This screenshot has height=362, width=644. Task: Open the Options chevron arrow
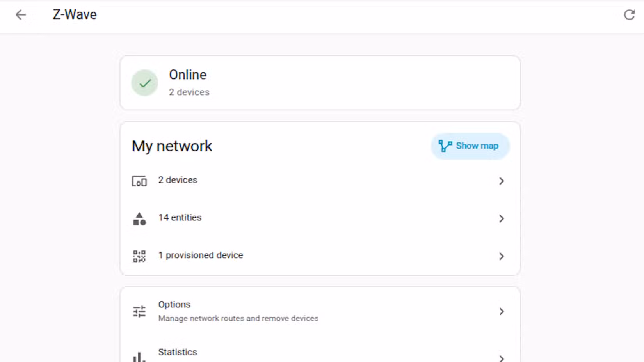(502, 311)
